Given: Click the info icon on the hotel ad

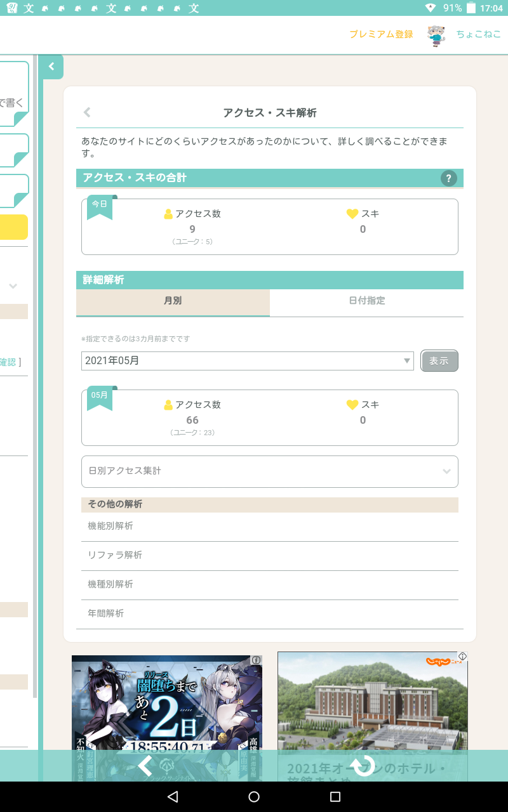Looking at the screenshot, I should pos(463,656).
